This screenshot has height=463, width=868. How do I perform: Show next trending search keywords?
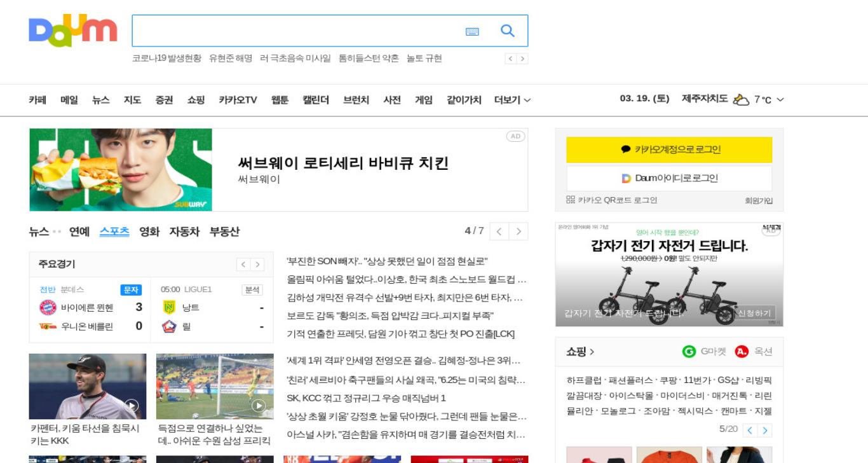click(x=522, y=59)
